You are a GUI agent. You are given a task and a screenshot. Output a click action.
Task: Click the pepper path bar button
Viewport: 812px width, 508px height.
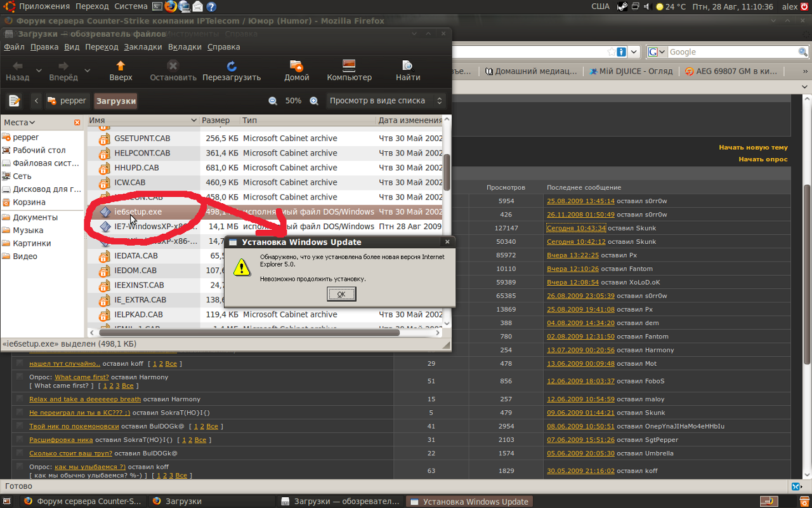pos(67,100)
